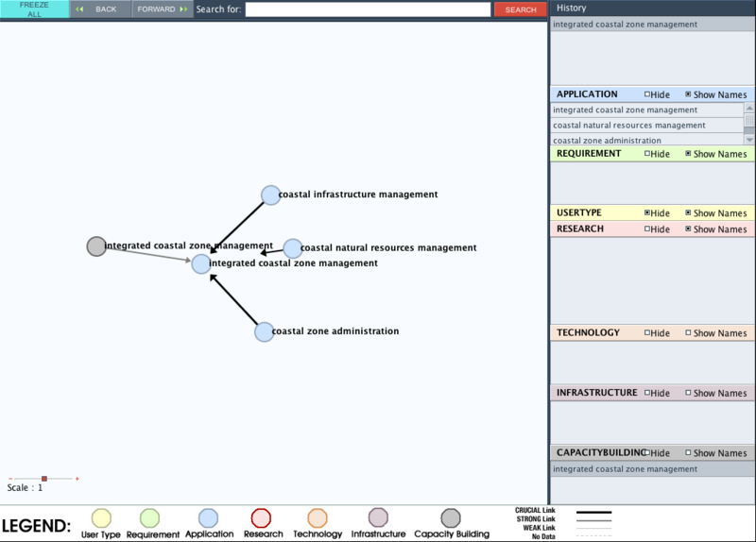Click the FREEZE ALL button
The height and width of the screenshot is (542, 756).
[x=34, y=9]
